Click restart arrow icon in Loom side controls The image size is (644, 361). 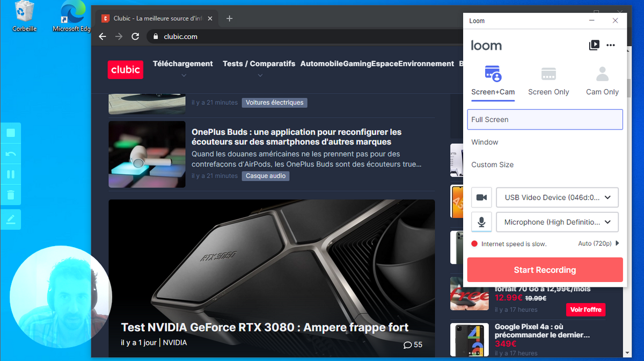point(11,154)
